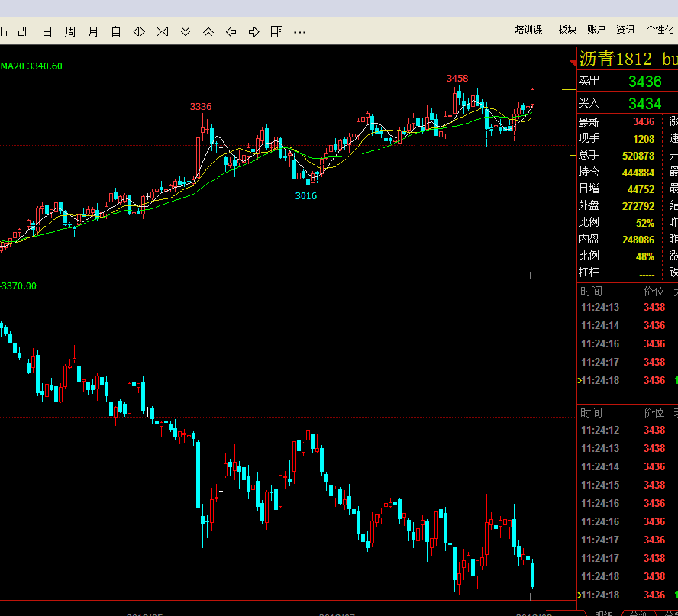The image size is (678, 616).
Task: Open the 账户 menu
Action: pyautogui.click(x=596, y=30)
